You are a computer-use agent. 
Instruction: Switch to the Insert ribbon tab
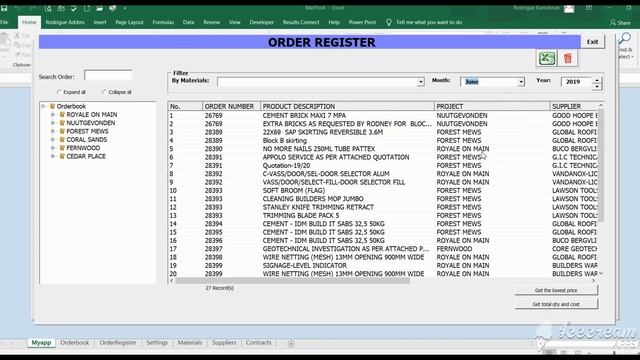pos(100,22)
